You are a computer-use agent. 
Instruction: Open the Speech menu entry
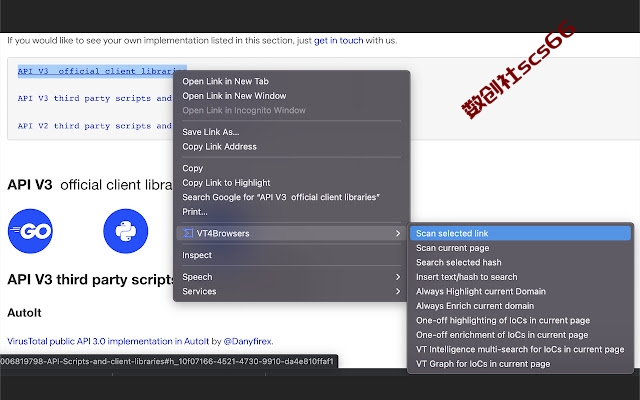coord(291,277)
